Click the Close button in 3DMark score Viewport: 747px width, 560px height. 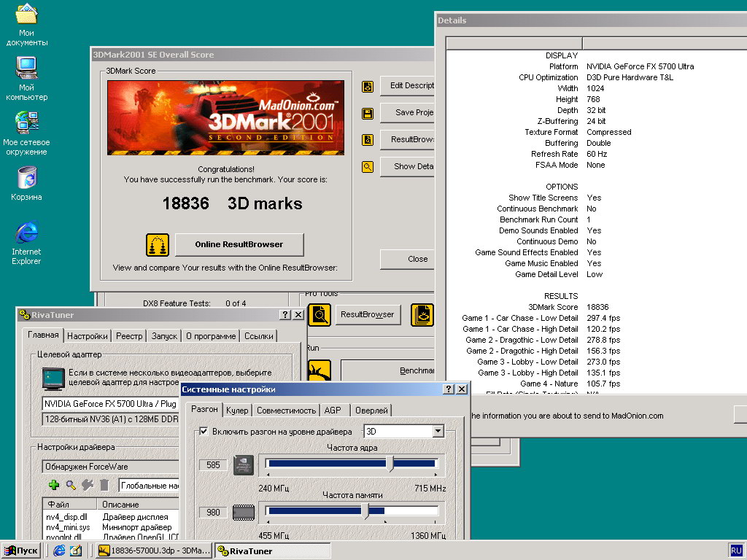tap(407, 259)
